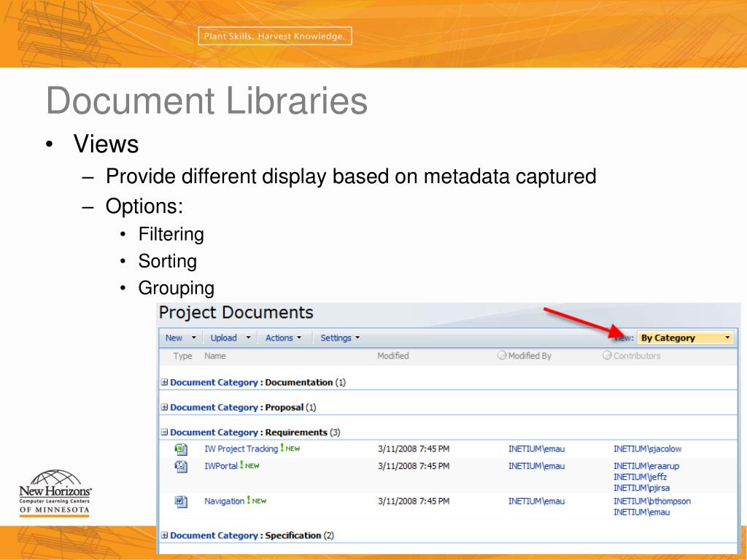Click the Navigation row's modified date
The height and width of the screenshot is (560, 747).
[x=414, y=501]
